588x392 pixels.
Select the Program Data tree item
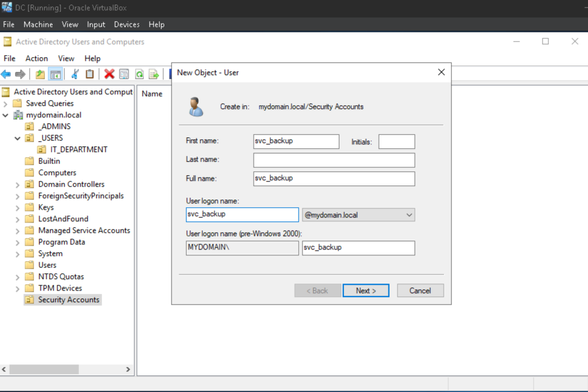[62, 242]
